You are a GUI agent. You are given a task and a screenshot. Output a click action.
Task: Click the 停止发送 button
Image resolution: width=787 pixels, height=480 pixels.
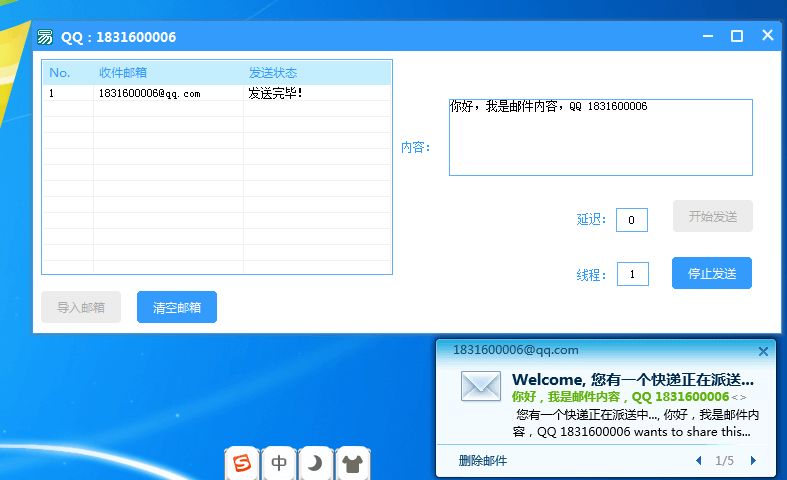(x=712, y=273)
